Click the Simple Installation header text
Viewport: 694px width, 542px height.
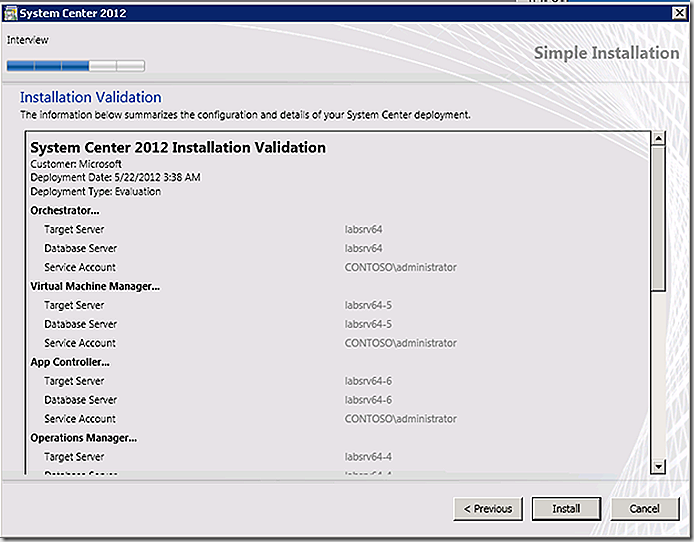click(606, 53)
